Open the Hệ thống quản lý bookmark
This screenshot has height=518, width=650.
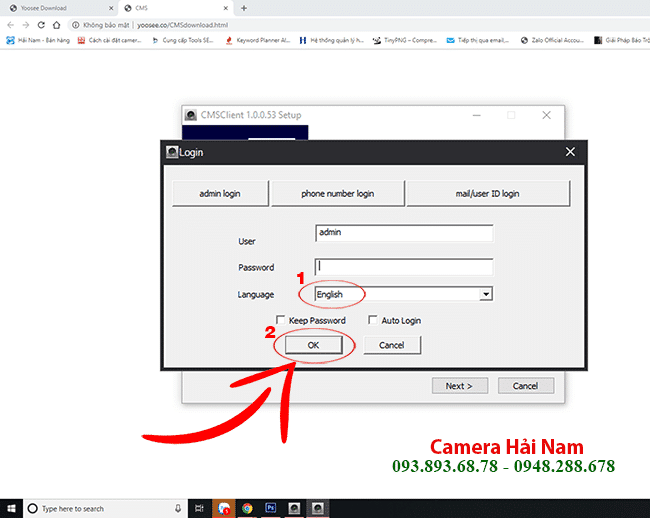331,40
